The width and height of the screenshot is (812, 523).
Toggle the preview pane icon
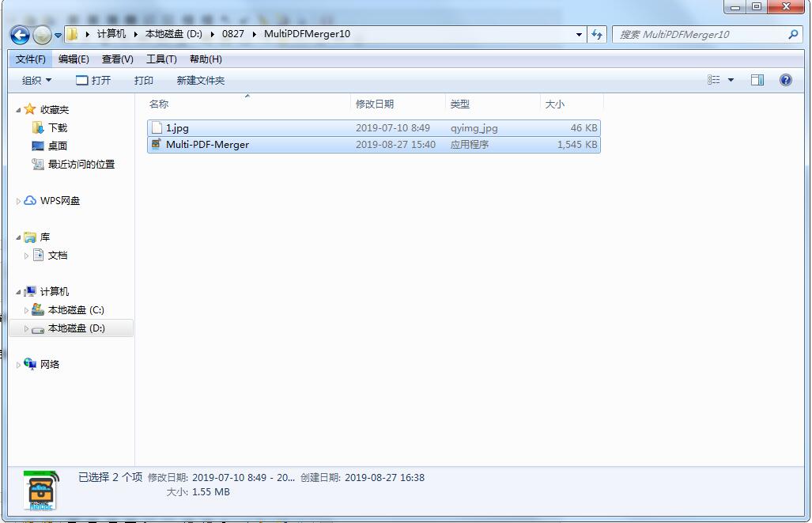point(757,80)
